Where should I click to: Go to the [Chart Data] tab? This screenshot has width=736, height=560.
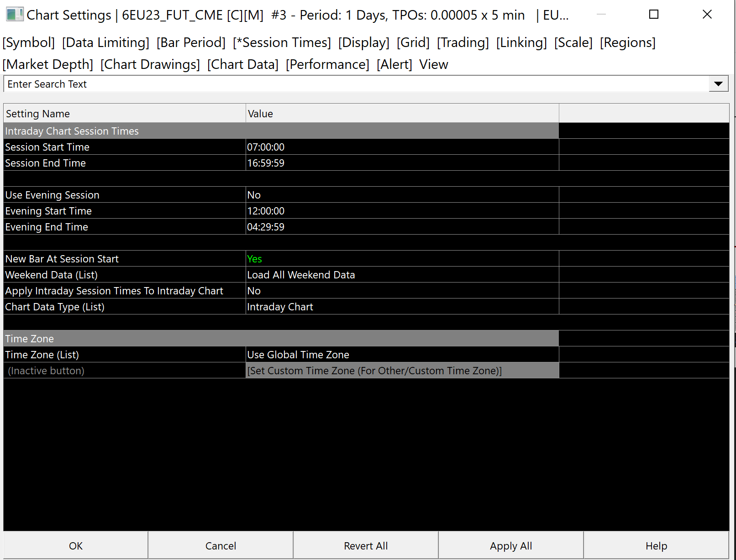[x=243, y=64]
